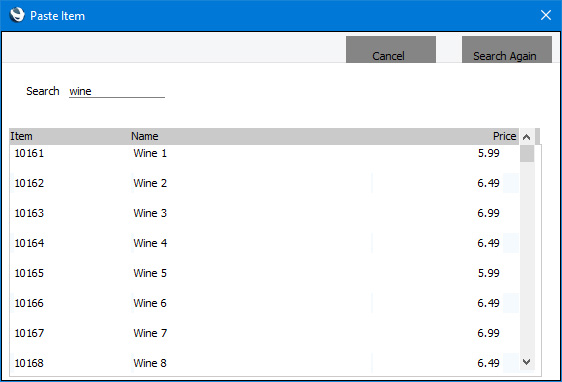Choose the Wine 2 name cell
Screen dimensions: 562x382
150,183
